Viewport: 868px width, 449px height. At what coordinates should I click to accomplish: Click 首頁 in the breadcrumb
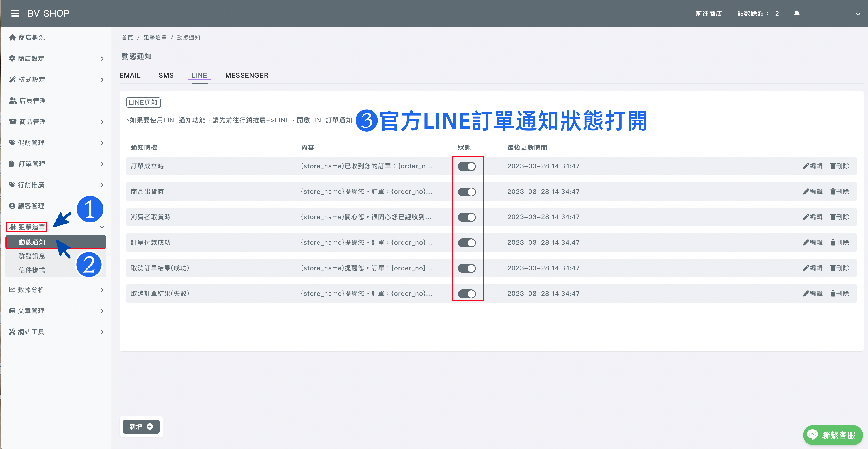point(127,37)
